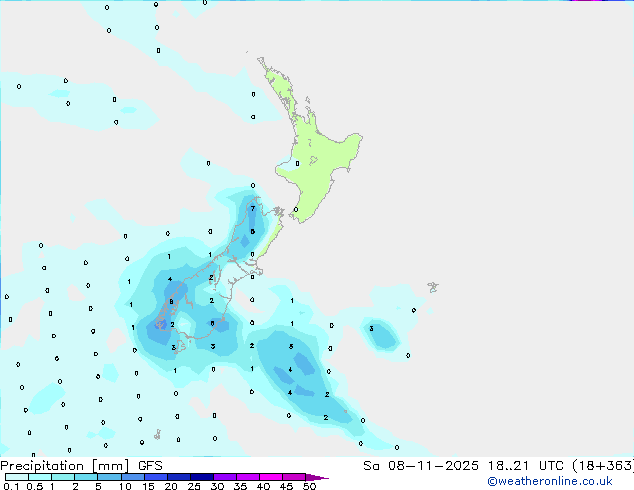
Task: Click the '10' legend tick label
Action: [x=125, y=486]
